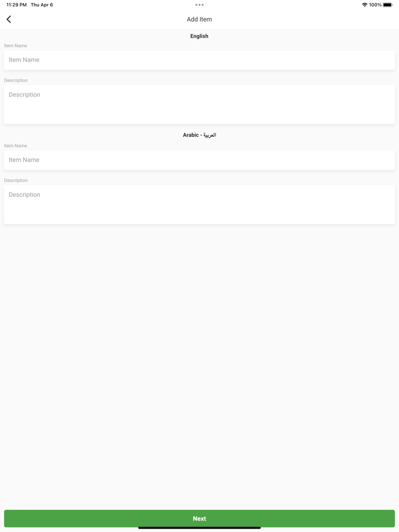Tap the Wi-Fi status icon
This screenshot has width=399, height=532.
click(x=364, y=5)
